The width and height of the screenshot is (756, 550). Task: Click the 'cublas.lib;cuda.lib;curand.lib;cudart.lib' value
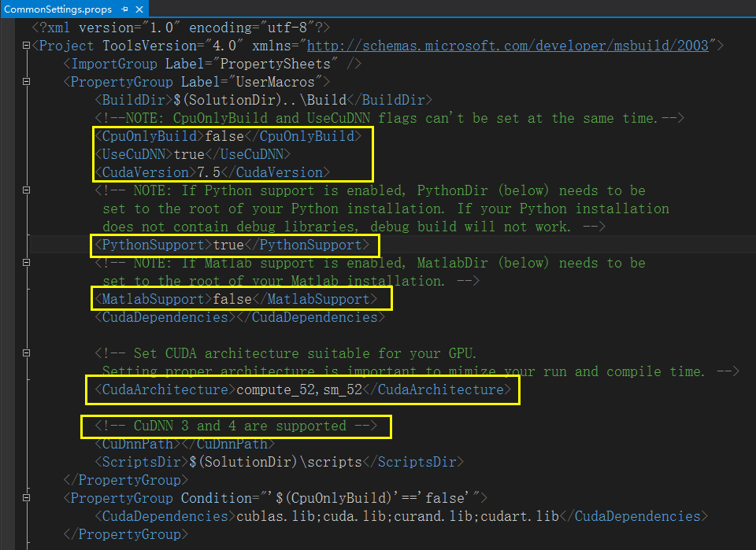(397, 516)
